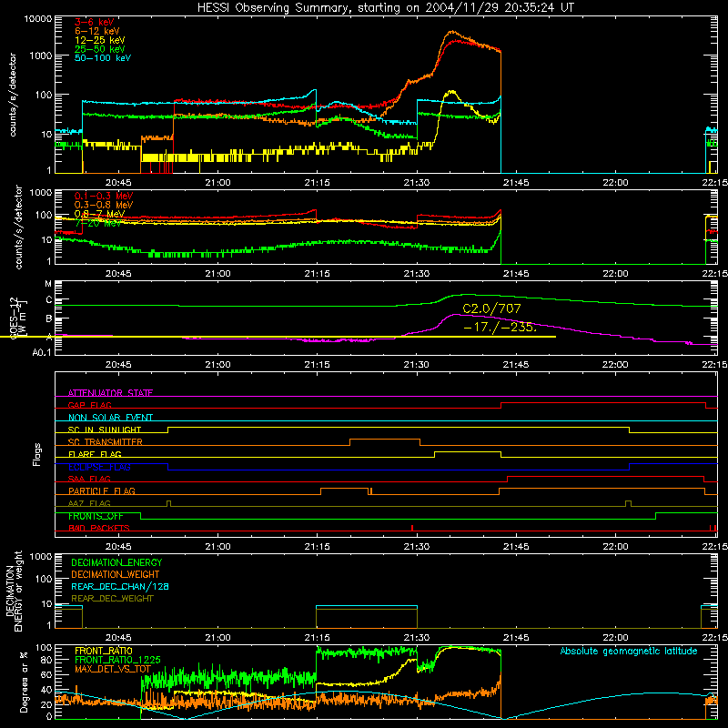Select the '3-6 keV' legend label
Viewport: 728px width, 728px height.
click(95, 22)
